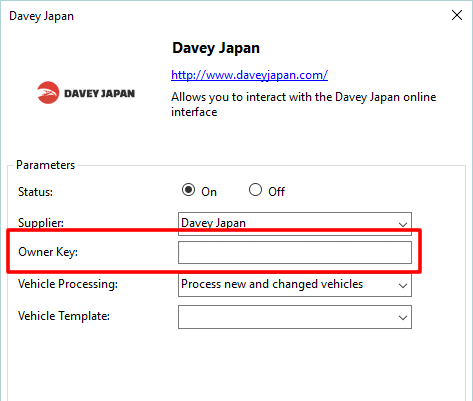
Task: Click Process new and changed vehicles box
Action: click(x=295, y=285)
